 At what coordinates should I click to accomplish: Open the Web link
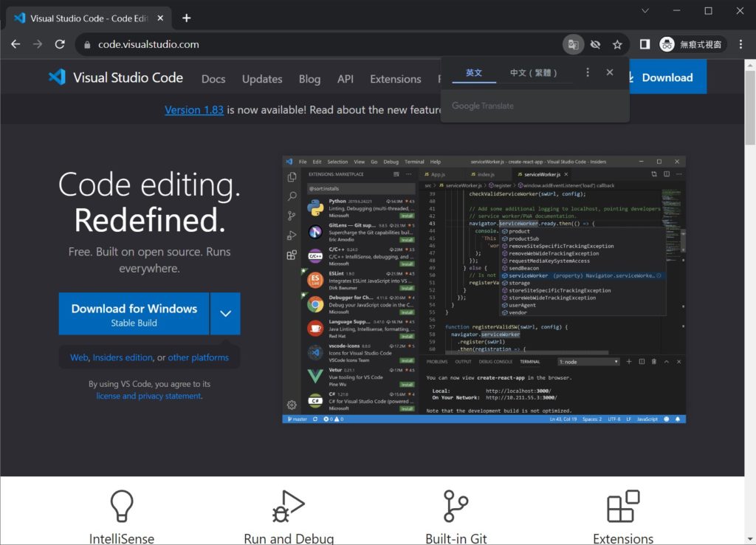pyautogui.click(x=79, y=357)
